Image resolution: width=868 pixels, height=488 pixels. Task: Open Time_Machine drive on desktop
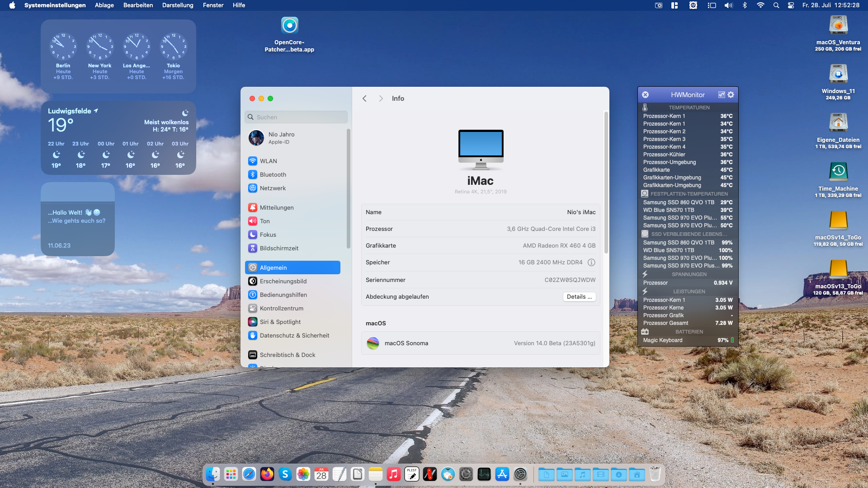coord(838,172)
